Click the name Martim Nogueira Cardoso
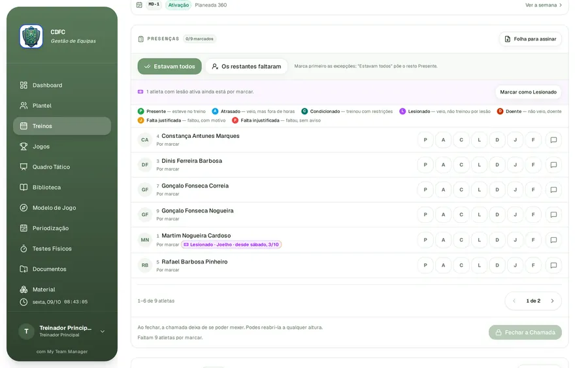The height and width of the screenshot is (368, 588). pos(196,235)
